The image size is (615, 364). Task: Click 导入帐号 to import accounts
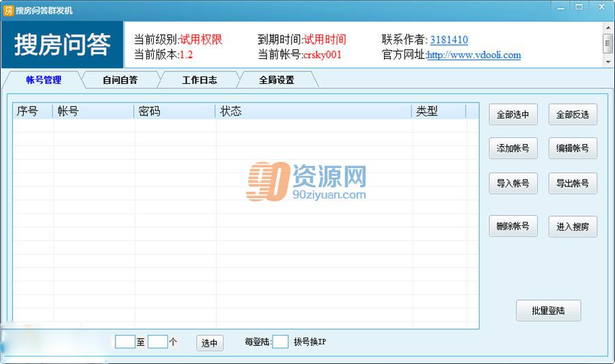click(x=513, y=184)
